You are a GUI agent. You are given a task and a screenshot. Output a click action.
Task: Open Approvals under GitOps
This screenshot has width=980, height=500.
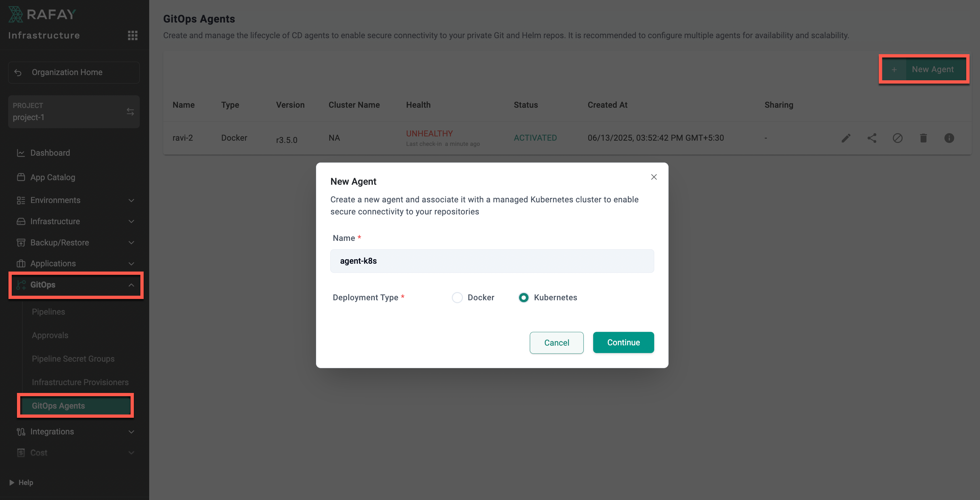50,336
